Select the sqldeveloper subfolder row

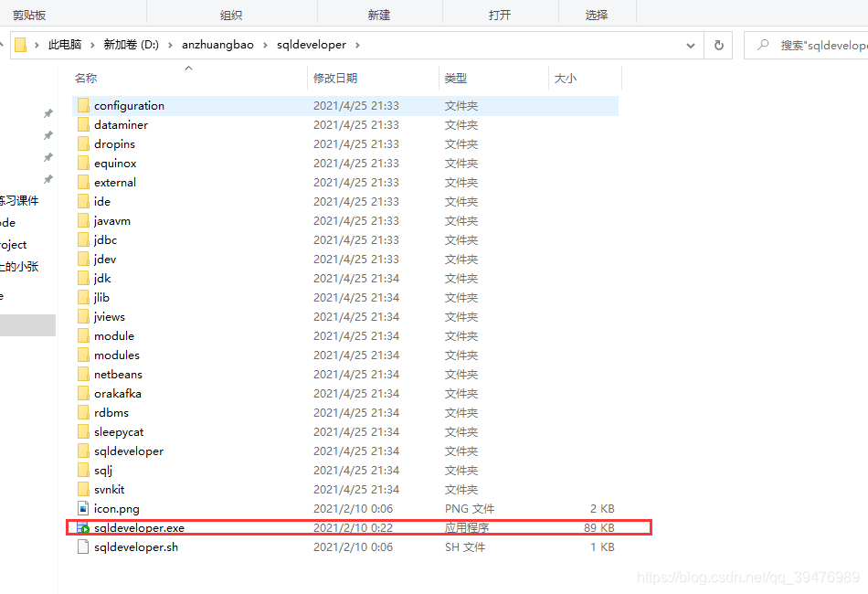(344, 451)
